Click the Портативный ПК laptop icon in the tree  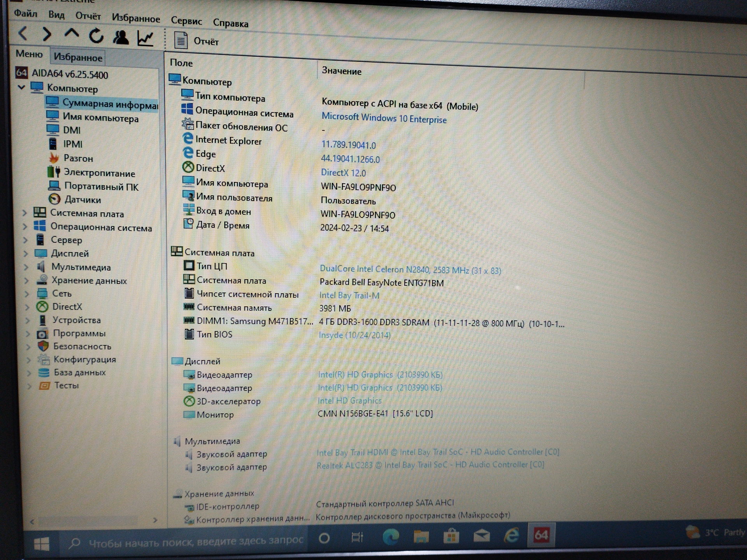click(x=54, y=185)
